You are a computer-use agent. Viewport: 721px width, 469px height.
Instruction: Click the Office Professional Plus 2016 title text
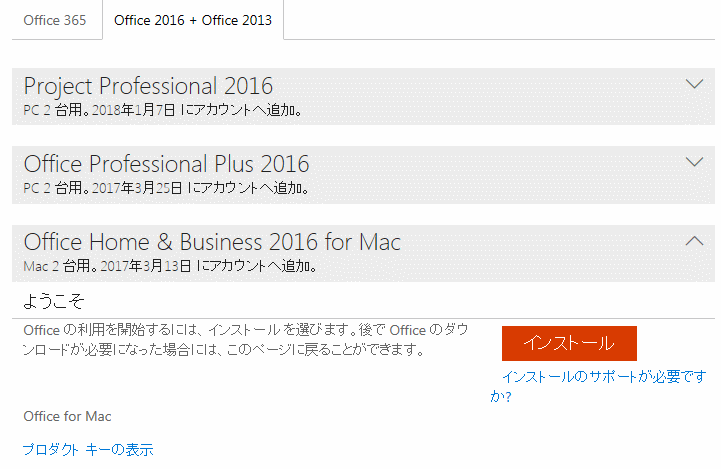166,164
